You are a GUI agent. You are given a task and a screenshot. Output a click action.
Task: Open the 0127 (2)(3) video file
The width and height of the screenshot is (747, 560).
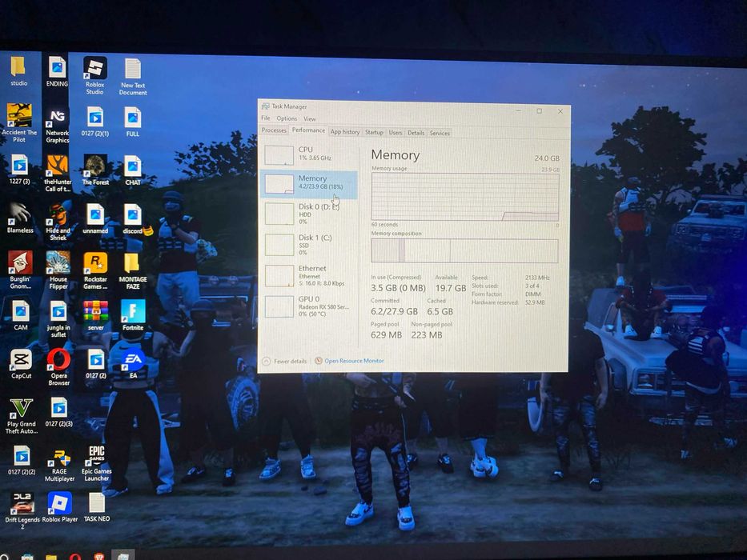[59, 412]
